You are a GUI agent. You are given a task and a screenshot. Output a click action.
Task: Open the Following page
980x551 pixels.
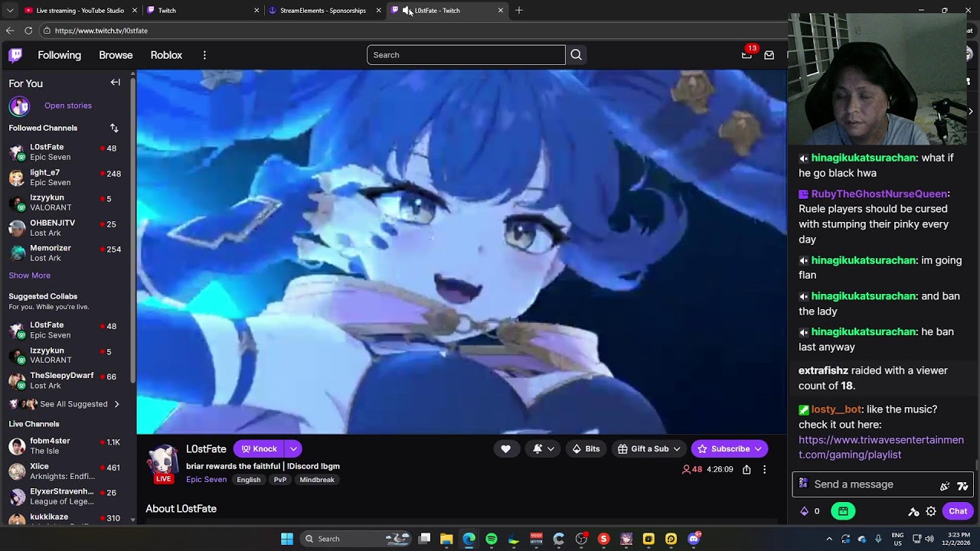point(60,55)
